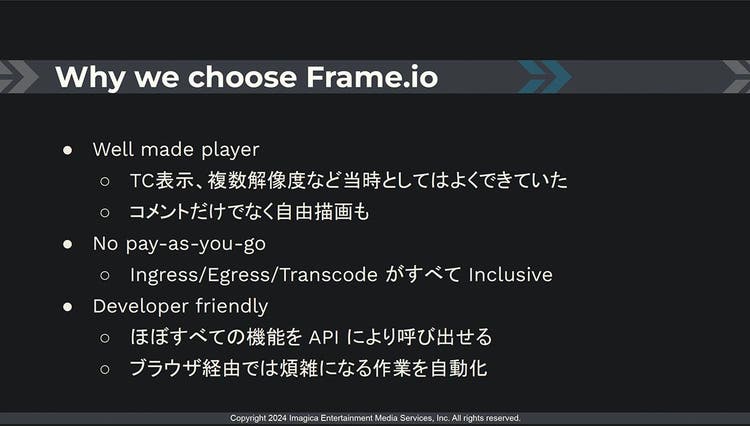Screen dimensions: 750x426
Task: Click the 'Well made player' bullet text
Action: point(176,150)
